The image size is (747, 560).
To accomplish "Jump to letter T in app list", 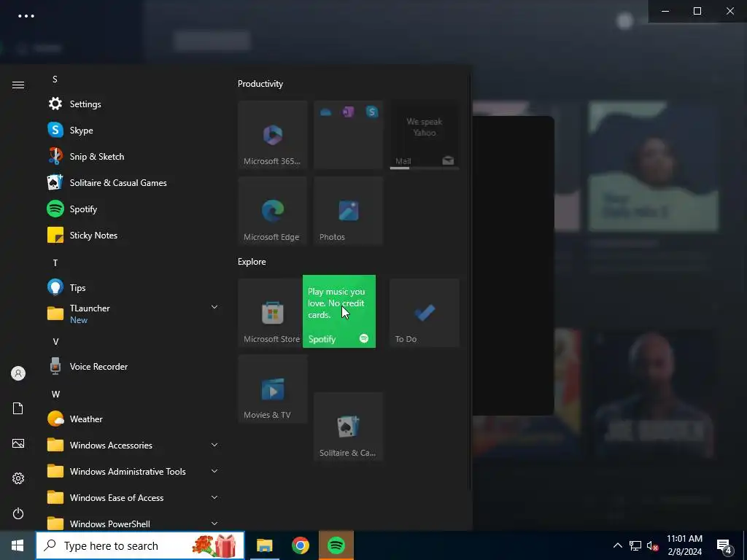I will pos(55,262).
